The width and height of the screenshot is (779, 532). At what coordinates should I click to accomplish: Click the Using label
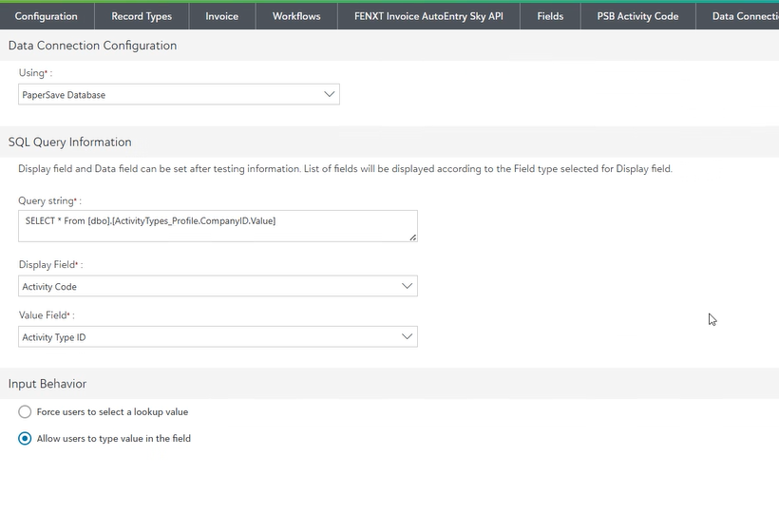pos(35,73)
